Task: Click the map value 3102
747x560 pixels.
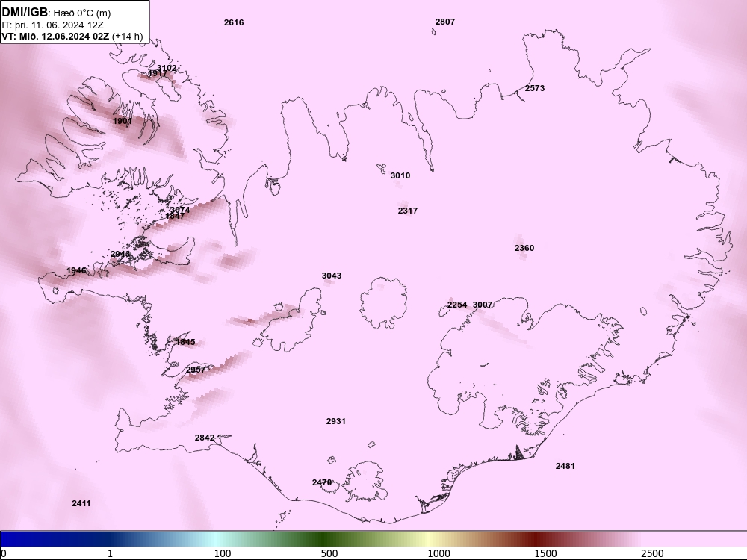Action: pyautogui.click(x=167, y=68)
